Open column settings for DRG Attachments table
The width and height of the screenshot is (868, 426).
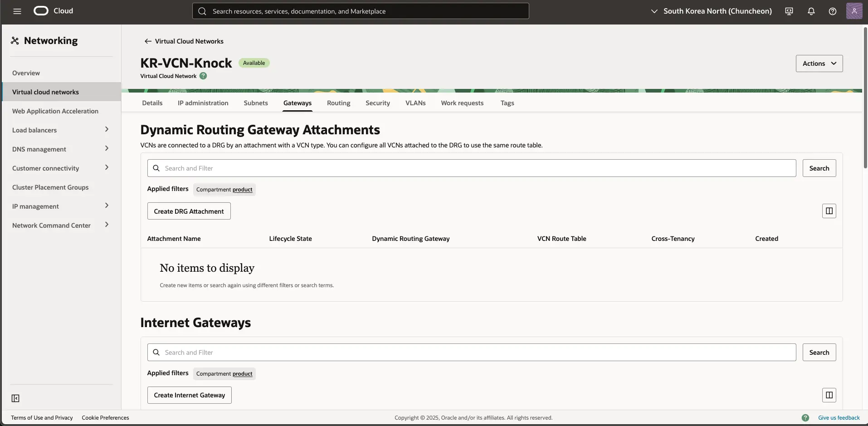click(829, 211)
